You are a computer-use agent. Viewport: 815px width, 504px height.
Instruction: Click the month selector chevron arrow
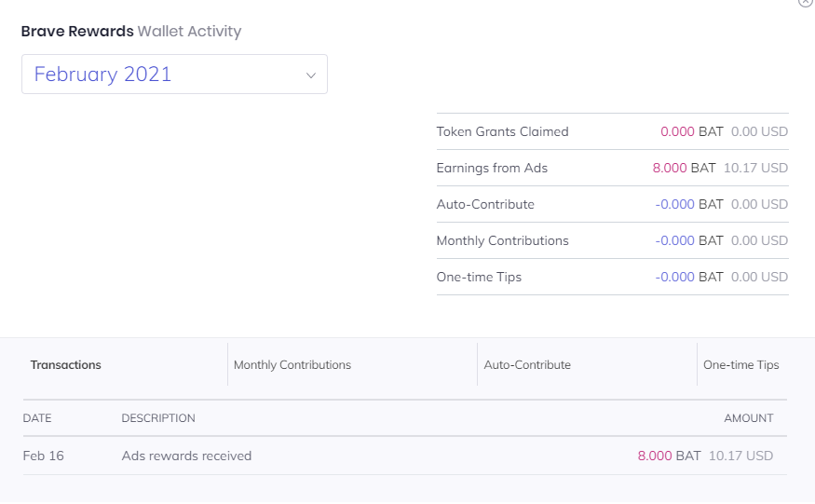click(311, 75)
